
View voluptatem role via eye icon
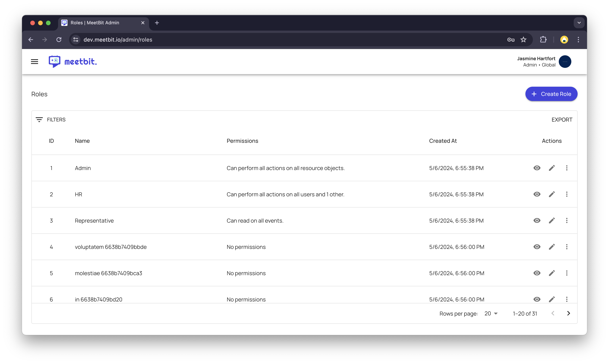537,247
